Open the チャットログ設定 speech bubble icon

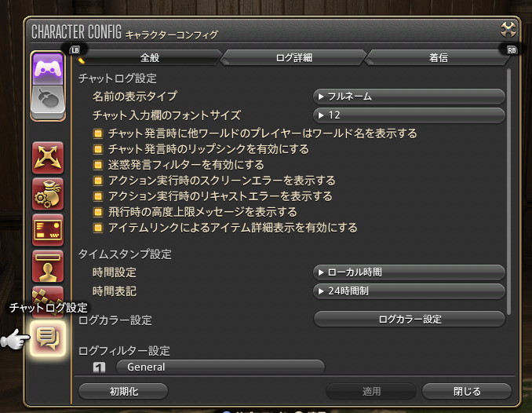(x=48, y=338)
